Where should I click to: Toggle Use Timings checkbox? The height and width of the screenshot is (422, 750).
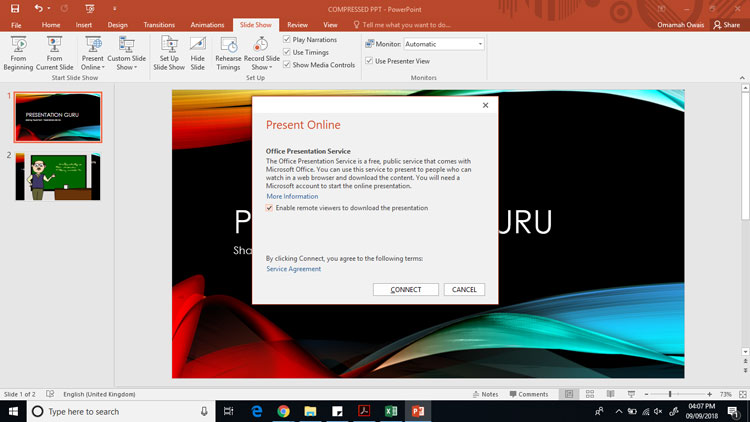click(287, 52)
